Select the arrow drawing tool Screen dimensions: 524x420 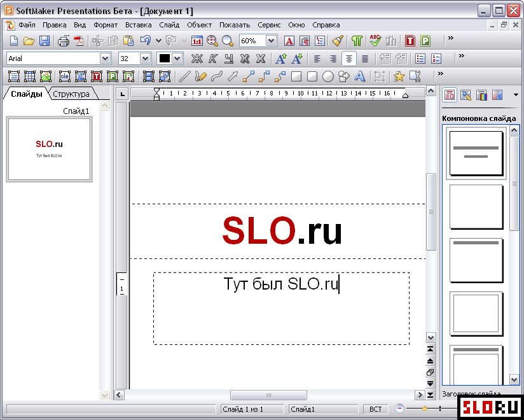pyautogui.click(x=232, y=76)
